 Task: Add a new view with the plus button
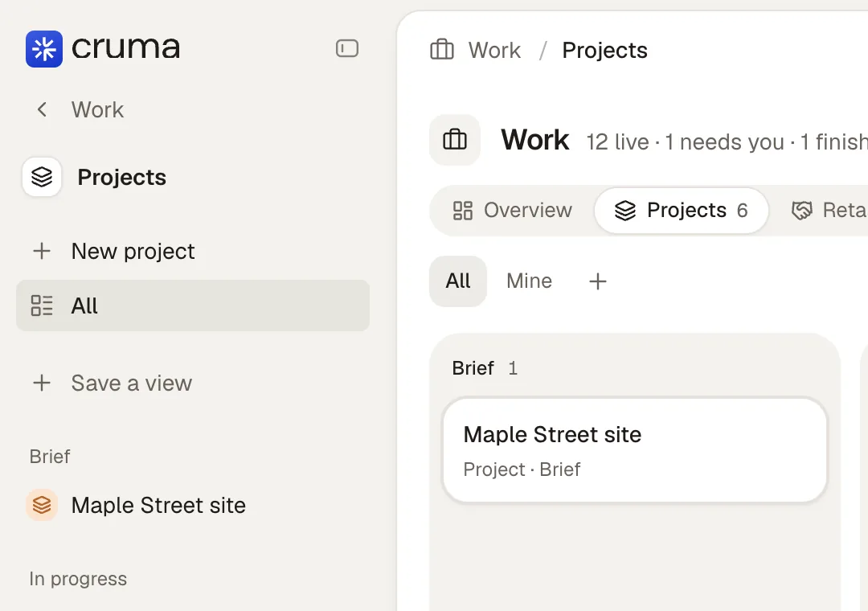coord(597,281)
